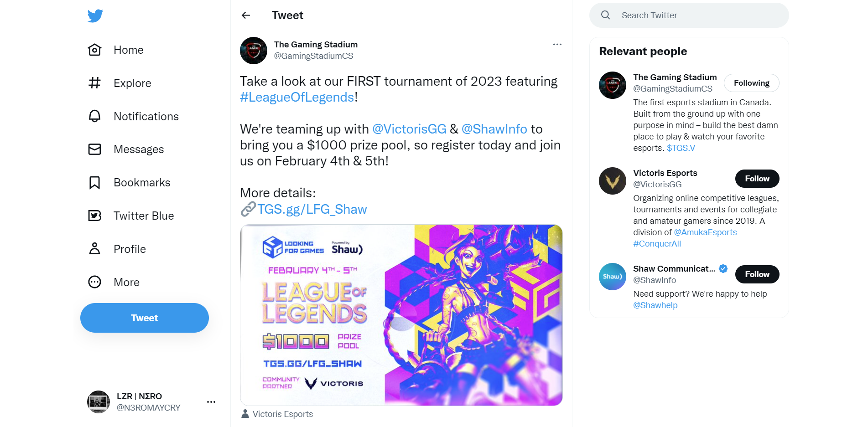This screenshot has width=868, height=427.
Task: Open Messages envelope icon
Action: [x=94, y=149]
